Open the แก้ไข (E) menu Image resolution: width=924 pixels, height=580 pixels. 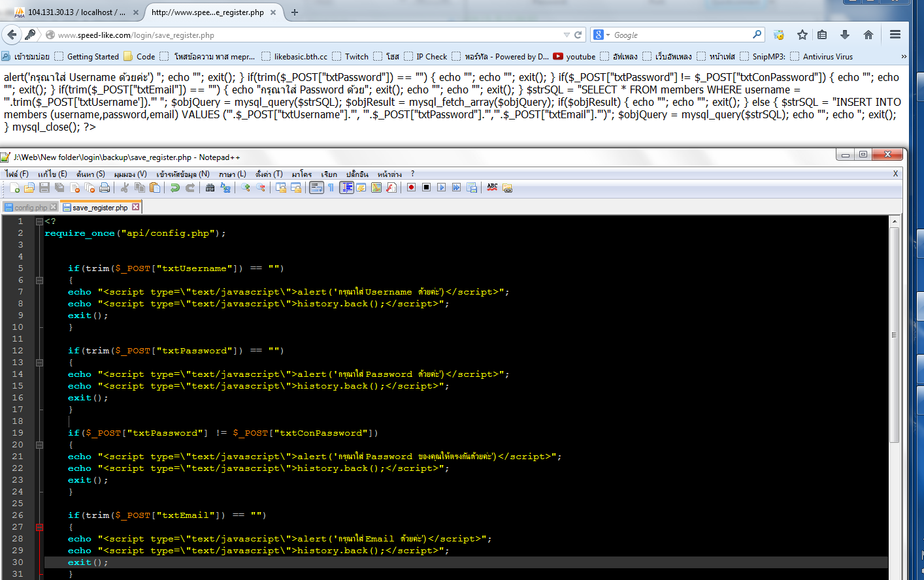point(52,174)
